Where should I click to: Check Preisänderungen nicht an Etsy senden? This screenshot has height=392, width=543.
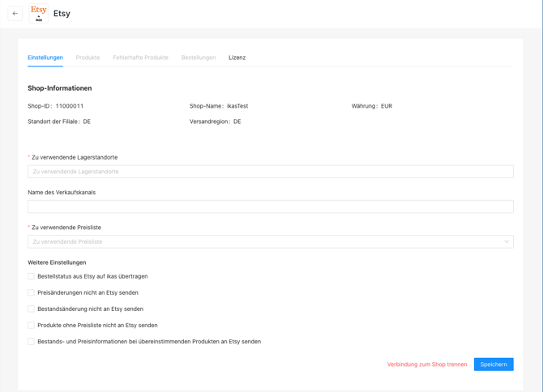(x=31, y=292)
